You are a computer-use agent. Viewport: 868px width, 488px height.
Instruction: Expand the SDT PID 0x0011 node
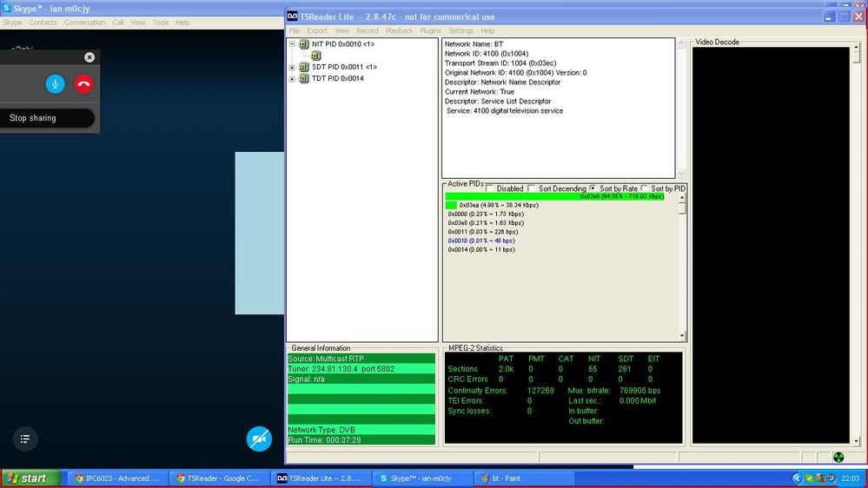click(292, 67)
